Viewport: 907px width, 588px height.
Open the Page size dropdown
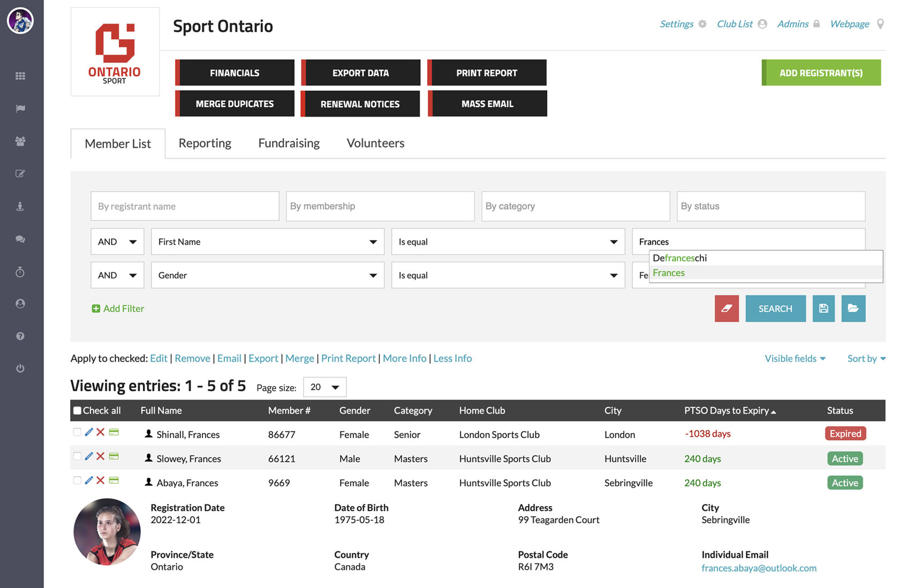click(x=324, y=387)
